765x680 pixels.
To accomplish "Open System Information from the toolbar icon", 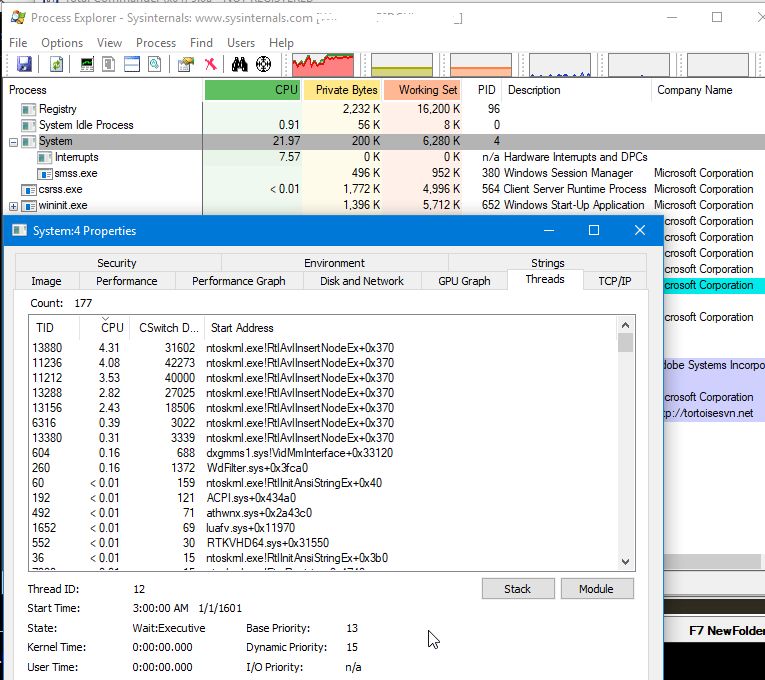I will pyautogui.click(x=87, y=64).
